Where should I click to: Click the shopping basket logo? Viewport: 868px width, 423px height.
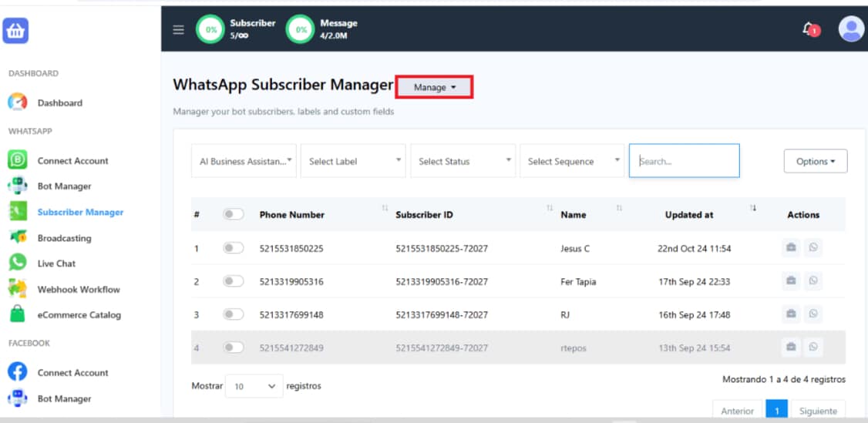click(15, 31)
